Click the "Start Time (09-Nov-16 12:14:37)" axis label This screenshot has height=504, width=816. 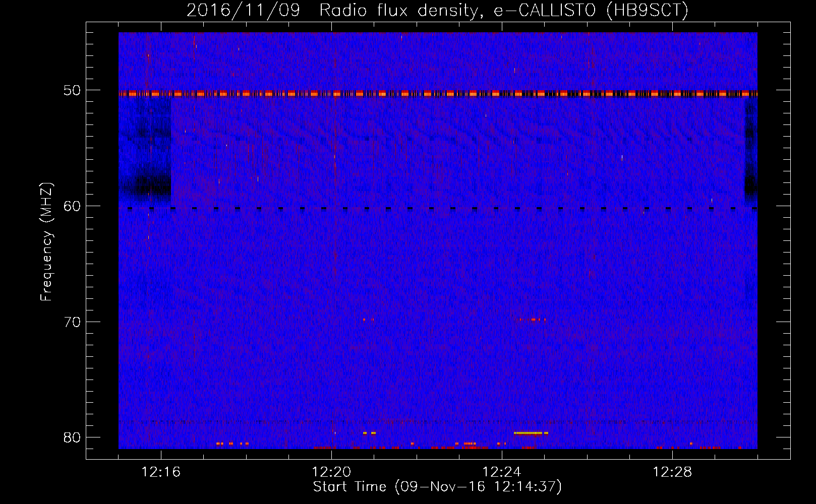[x=437, y=487]
